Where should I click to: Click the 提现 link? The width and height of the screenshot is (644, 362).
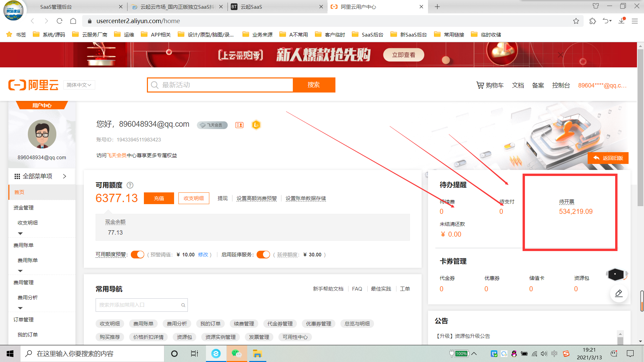tap(223, 198)
